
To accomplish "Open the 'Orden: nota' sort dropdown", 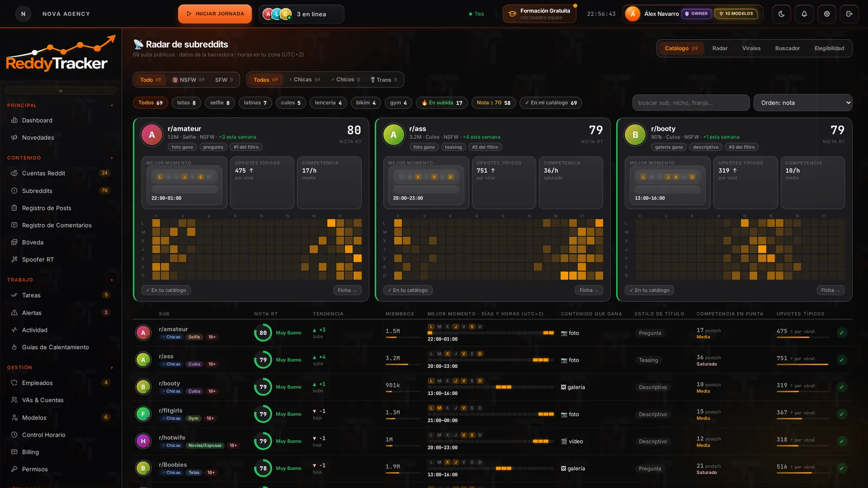I will [803, 102].
